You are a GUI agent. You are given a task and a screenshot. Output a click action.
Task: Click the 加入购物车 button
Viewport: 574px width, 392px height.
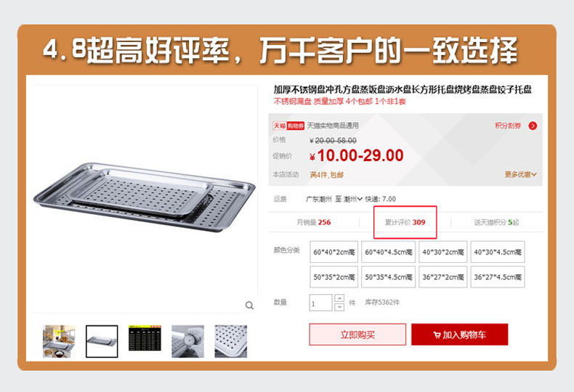[459, 334]
